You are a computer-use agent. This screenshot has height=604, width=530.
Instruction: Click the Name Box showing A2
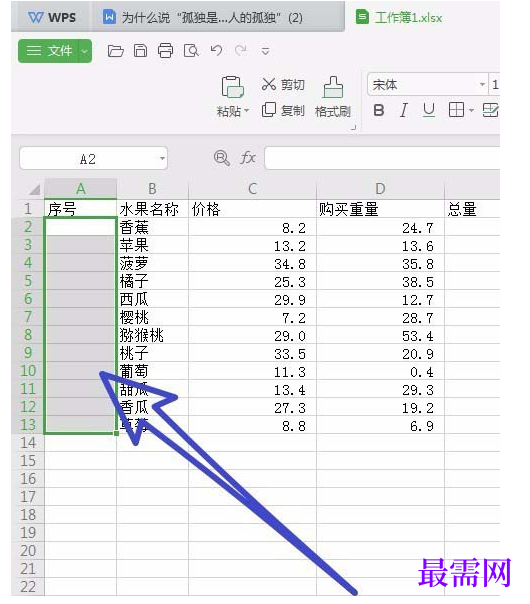coord(88,158)
